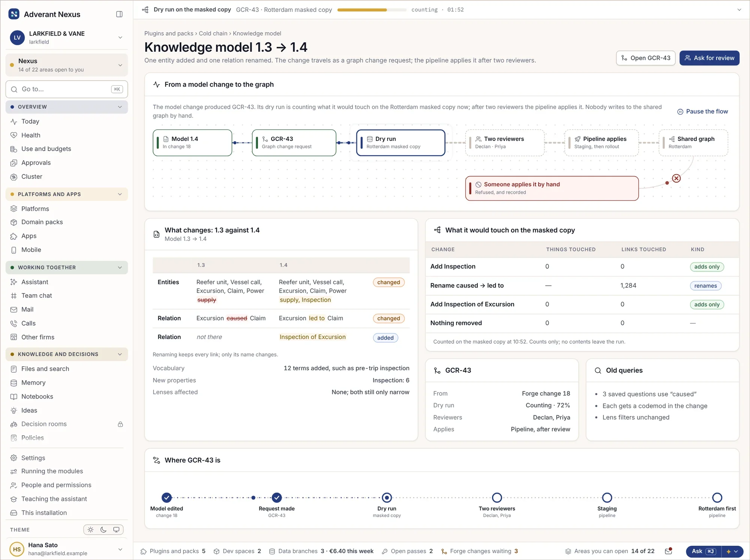
Task: Click the Assistant sparkle icon
Action: pos(14,282)
